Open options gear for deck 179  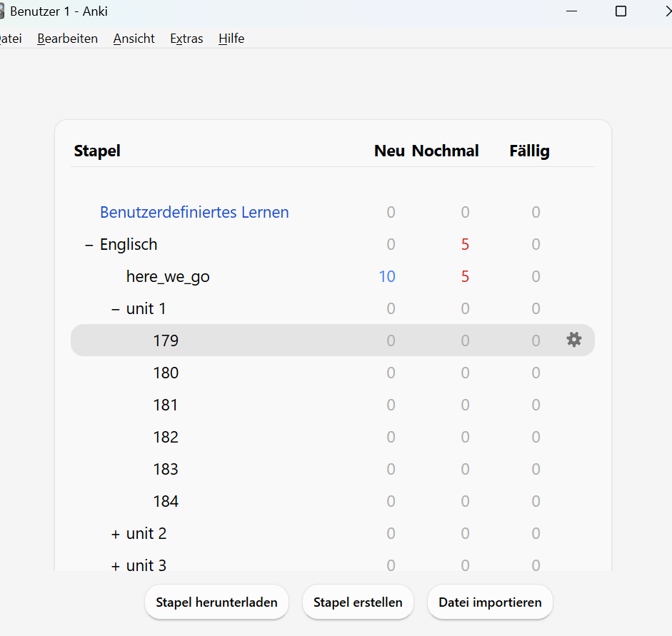click(574, 340)
